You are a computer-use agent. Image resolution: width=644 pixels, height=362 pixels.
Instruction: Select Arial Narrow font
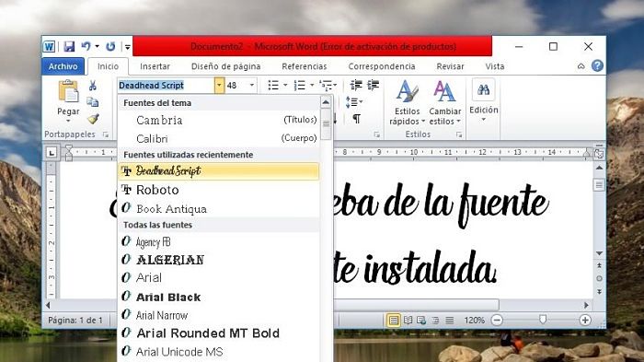pos(218,315)
